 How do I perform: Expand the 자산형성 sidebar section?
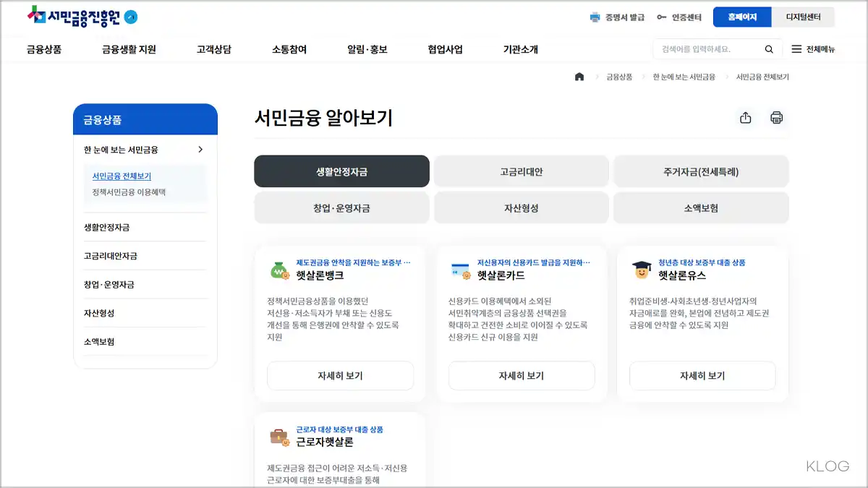coord(100,313)
